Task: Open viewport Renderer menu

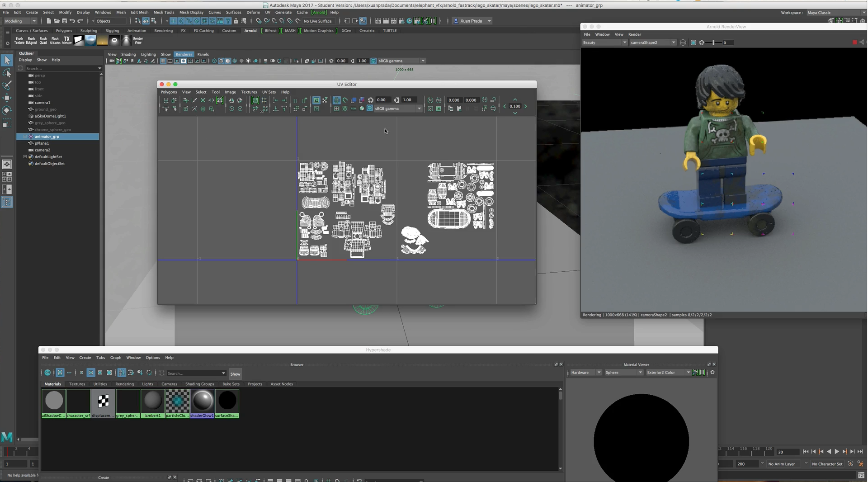Action: pyautogui.click(x=184, y=54)
